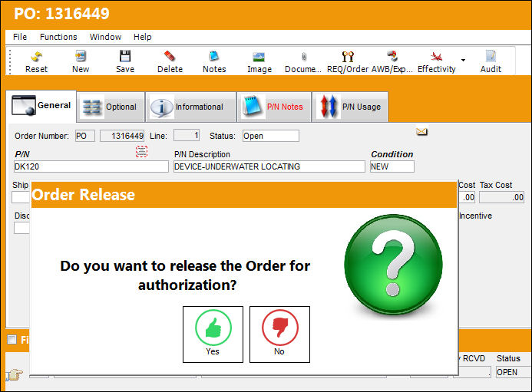Click the P/N field containing DK120
The height and width of the screenshot is (392, 532).
pyautogui.click(x=91, y=166)
